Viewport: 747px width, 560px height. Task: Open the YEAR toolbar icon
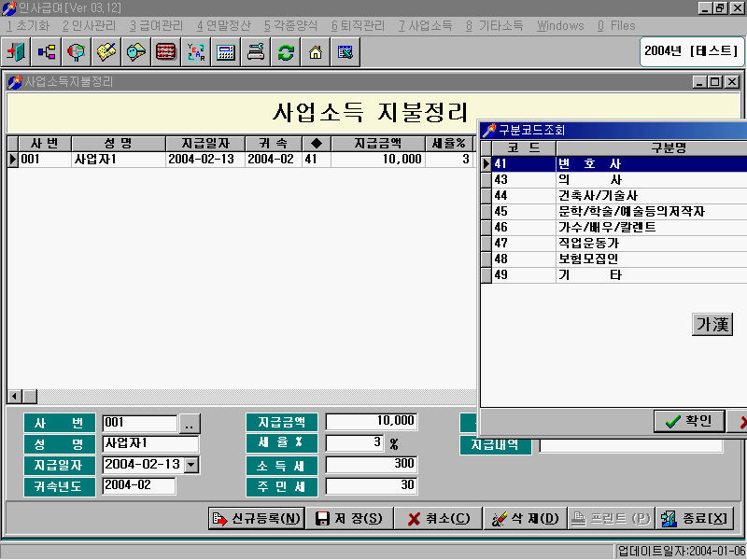point(196,52)
